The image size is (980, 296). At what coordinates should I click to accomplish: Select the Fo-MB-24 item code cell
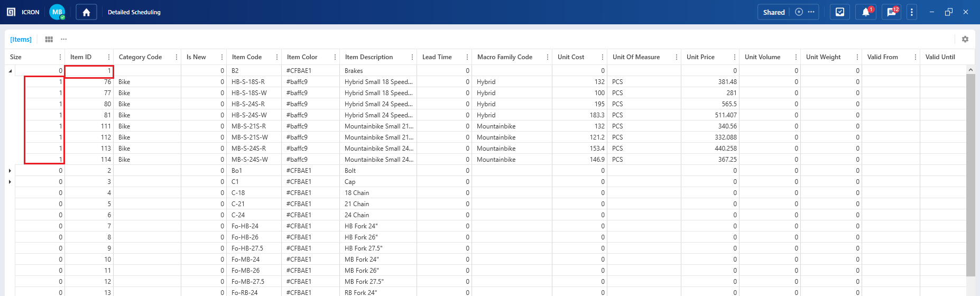[x=254, y=260]
